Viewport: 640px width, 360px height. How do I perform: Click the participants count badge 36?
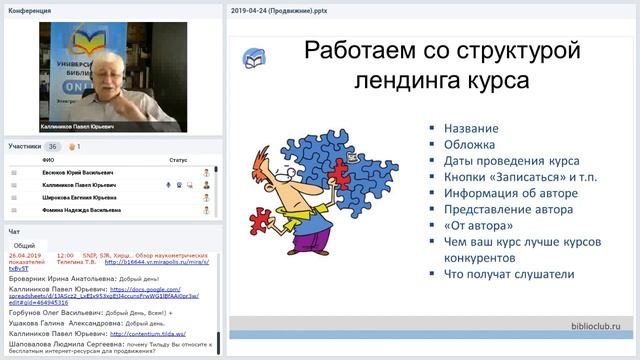tap(53, 147)
